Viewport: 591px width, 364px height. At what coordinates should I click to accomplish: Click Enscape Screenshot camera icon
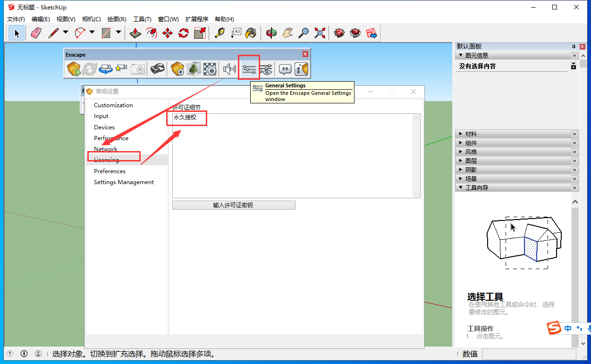[x=137, y=69]
